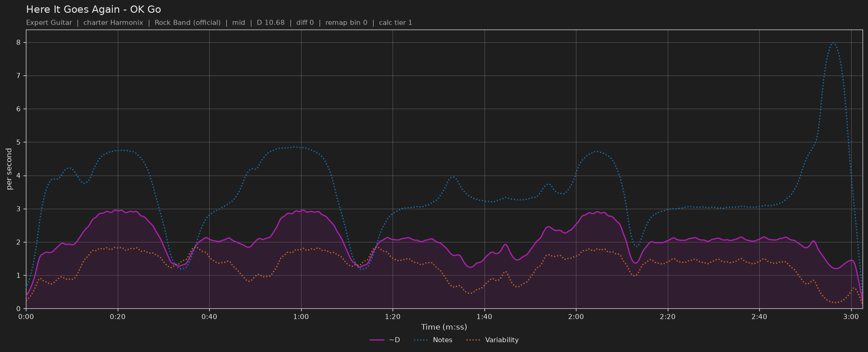Click the orange dotted sample beside Variability legend
This screenshot has width=868, height=352.
(x=474, y=340)
